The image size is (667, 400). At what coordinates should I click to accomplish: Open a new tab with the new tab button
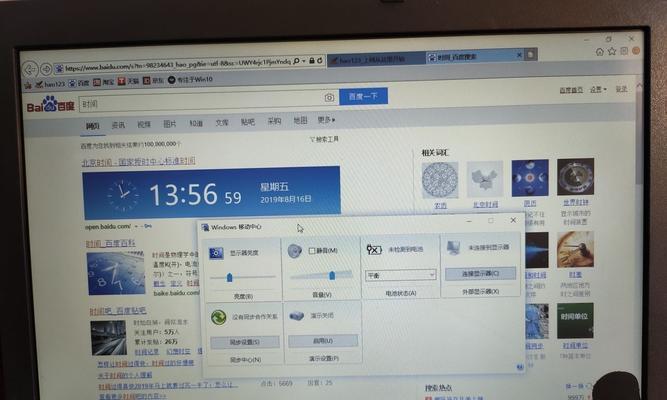coord(531,54)
